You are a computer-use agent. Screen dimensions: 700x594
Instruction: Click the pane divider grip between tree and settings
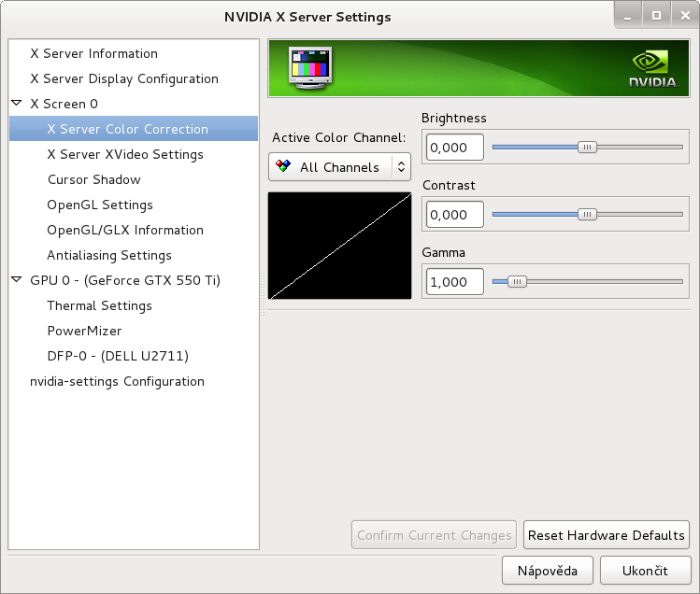pos(263,293)
